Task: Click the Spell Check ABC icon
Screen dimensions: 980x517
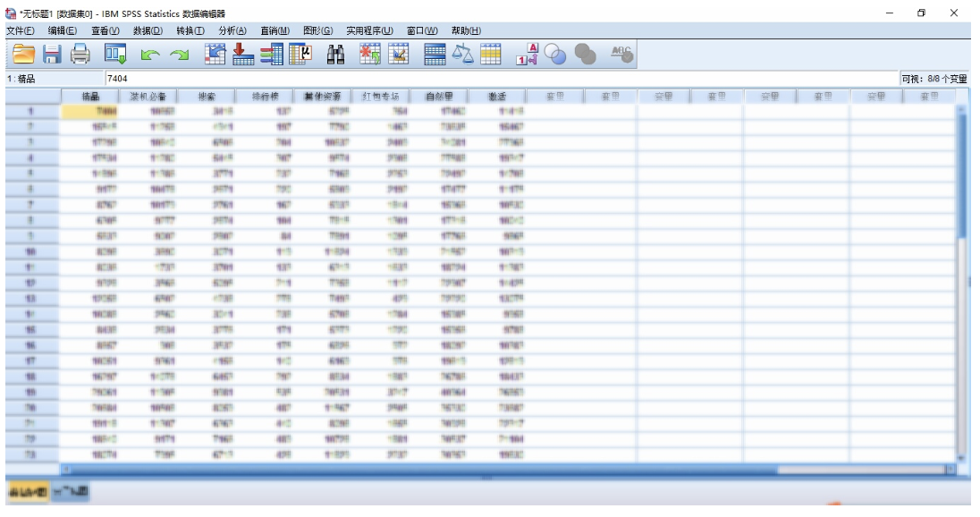Action: coord(621,55)
